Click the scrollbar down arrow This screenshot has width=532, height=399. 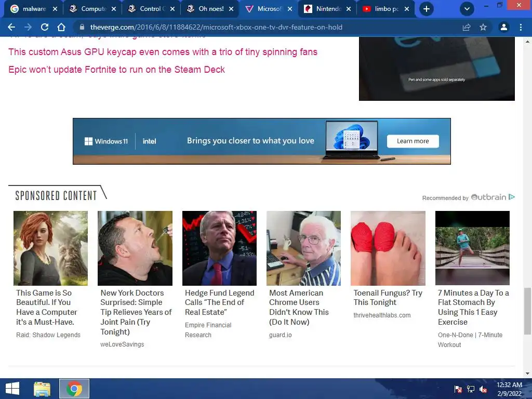click(x=528, y=374)
